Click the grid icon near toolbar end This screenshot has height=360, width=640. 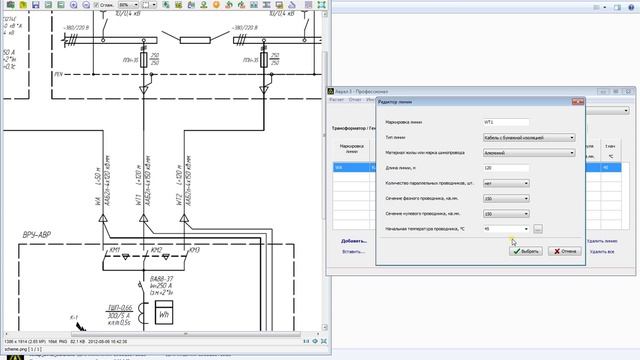(309, 4)
